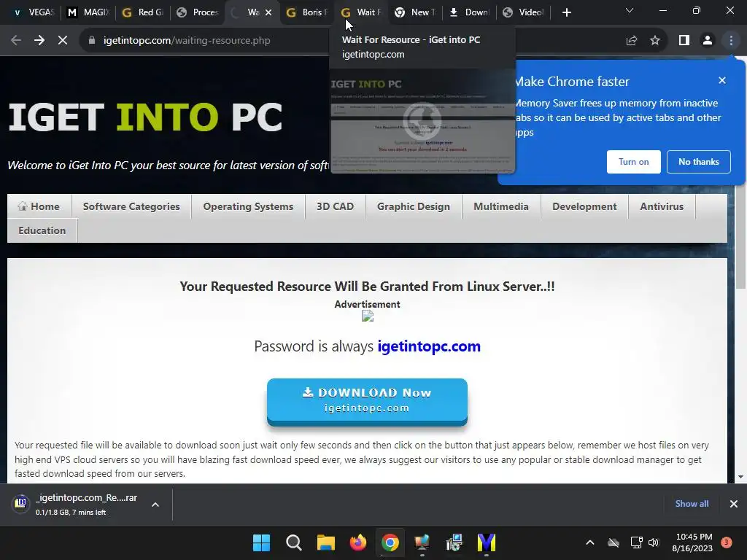The width and height of the screenshot is (747, 560).
Task: Open the Graphic Design menu
Action: pyautogui.click(x=414, y=206)
